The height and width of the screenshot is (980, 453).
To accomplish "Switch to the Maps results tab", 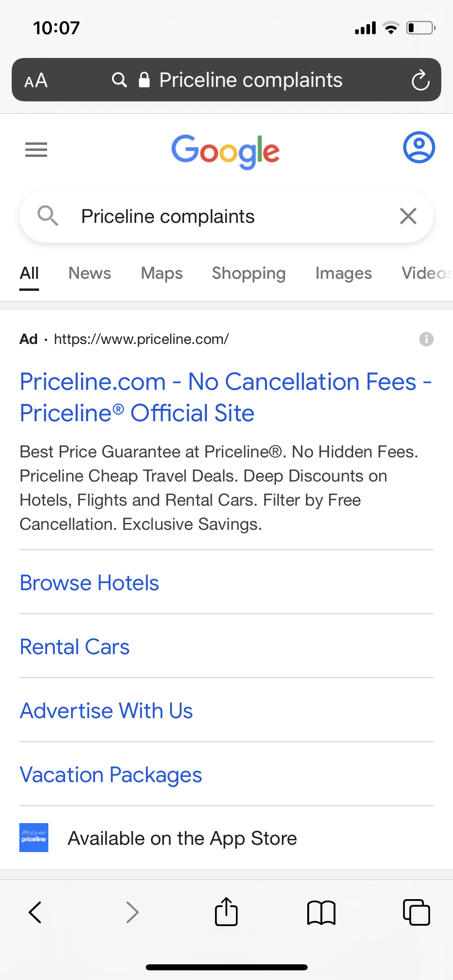I will pyautogui.click(x=161, y=274).
